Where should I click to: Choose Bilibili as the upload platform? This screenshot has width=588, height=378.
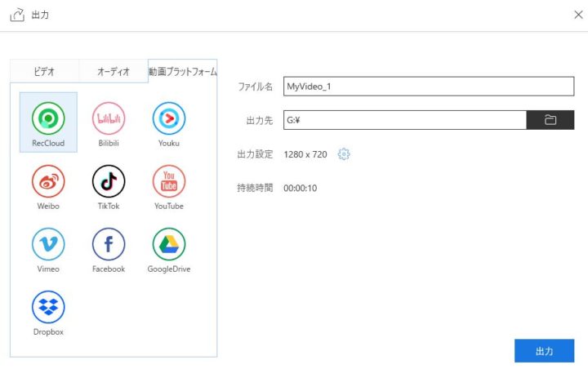click(109, 119)
